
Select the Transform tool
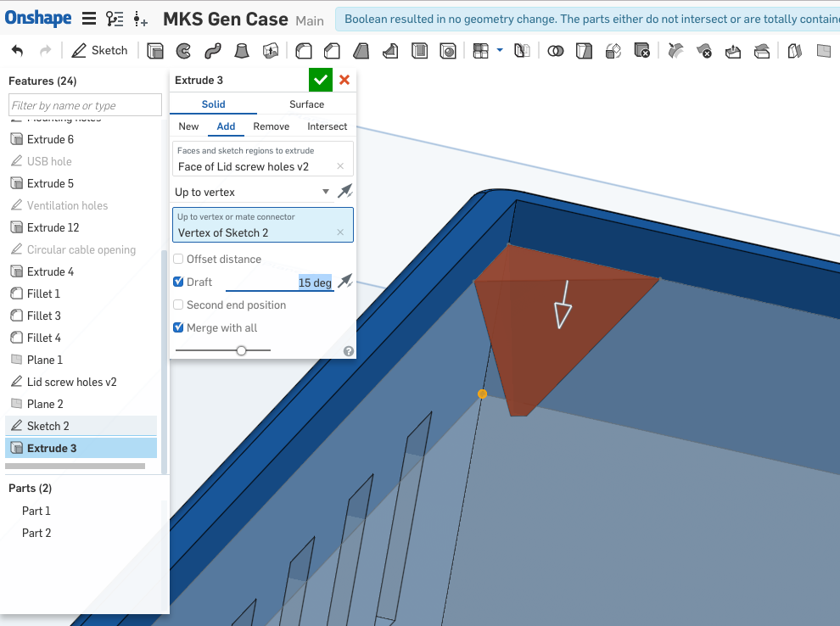[613, 51]
